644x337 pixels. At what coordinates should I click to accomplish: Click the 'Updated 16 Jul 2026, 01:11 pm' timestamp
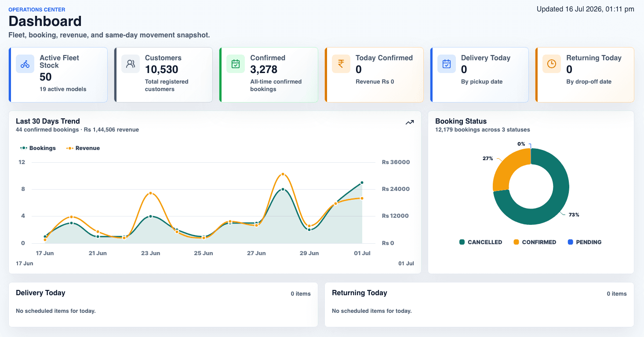586,9
